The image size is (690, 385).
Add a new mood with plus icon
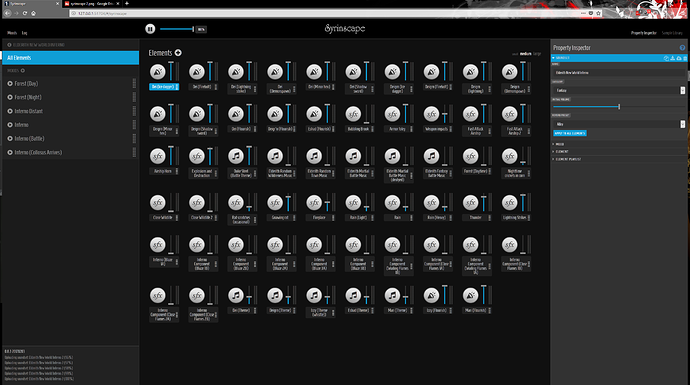tap(23, 70)
